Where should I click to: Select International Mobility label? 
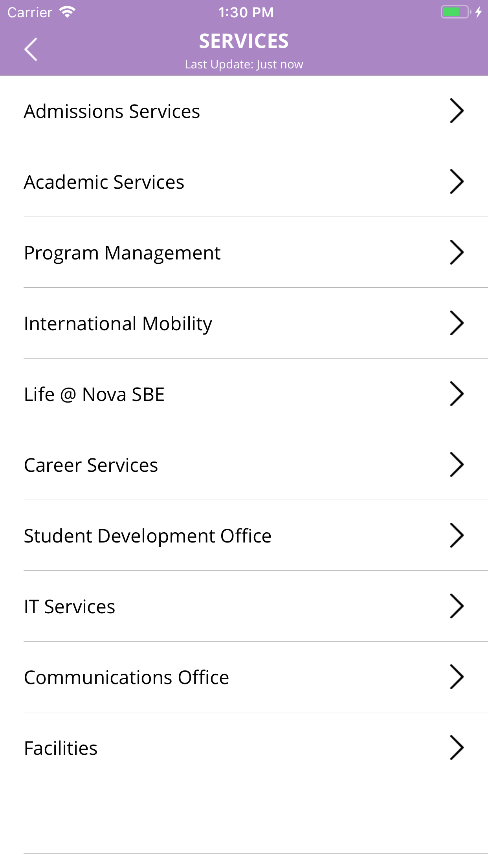coord(118,324)
